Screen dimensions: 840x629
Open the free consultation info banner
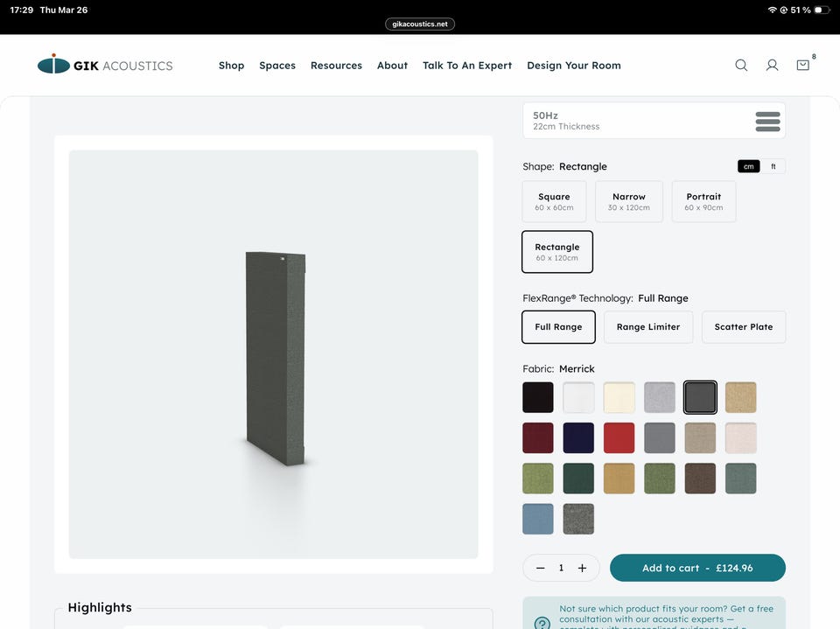pos(654,613)
